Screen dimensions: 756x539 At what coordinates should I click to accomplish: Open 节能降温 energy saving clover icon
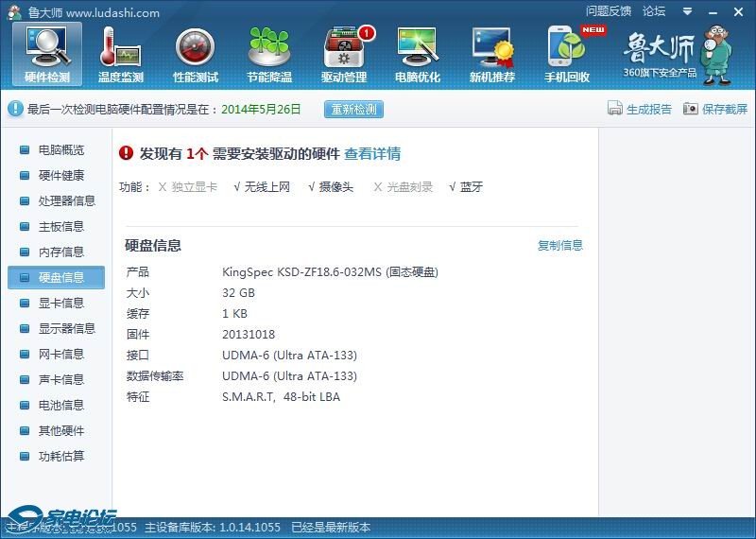[x=269, y=54]
